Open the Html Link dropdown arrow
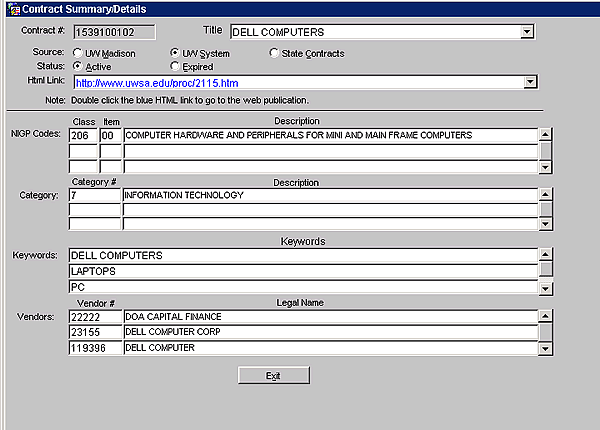The image size is (600, 430). point(530,82)
